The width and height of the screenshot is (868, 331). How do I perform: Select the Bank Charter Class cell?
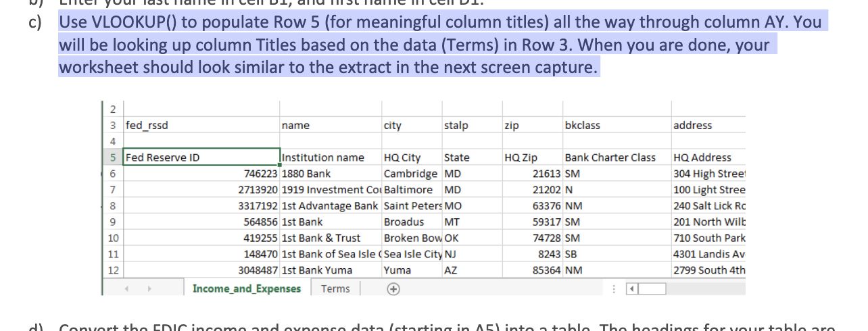[617, 157]
